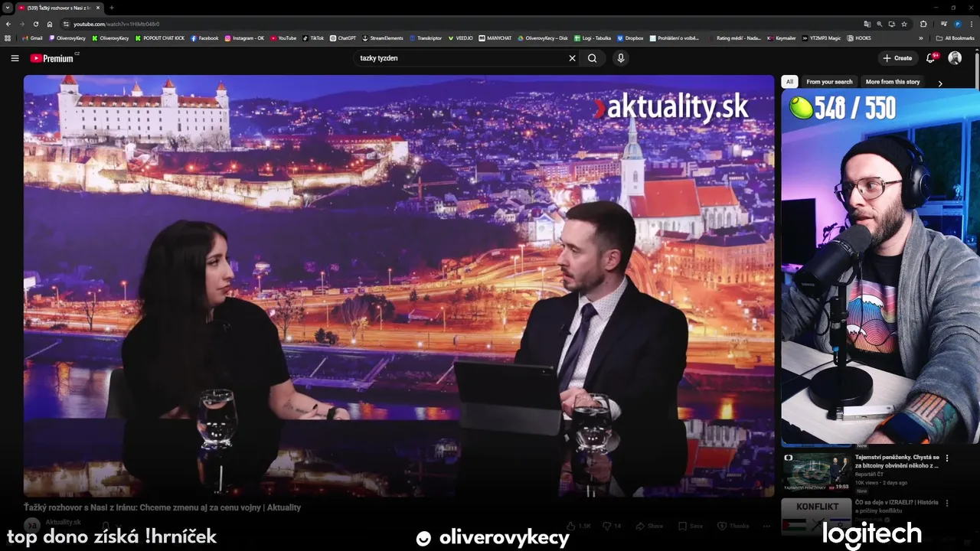Open the ČO sa deje v IZRAELI video title
The height and width of the screenshot is (551, 980).
click(x=897, y=507)
